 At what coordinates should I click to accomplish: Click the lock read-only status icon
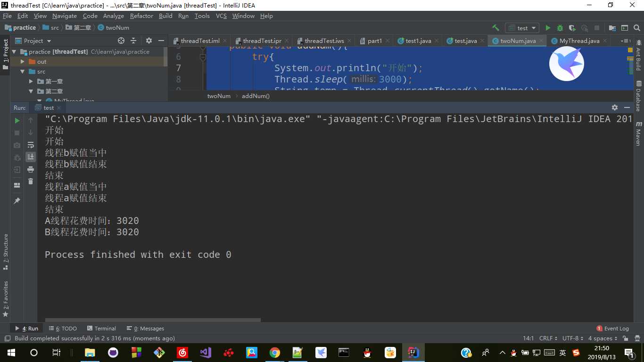pyautogui.click(x=626, y=338)
